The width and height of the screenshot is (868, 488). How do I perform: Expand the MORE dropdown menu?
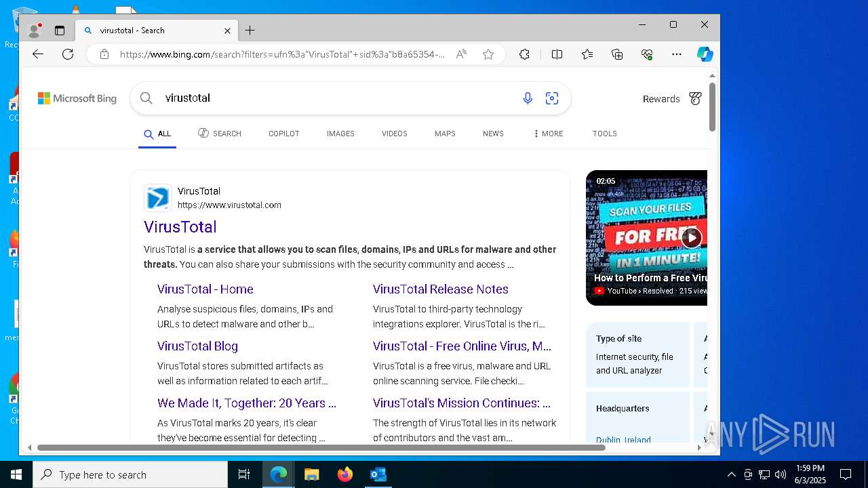[548, 134]
